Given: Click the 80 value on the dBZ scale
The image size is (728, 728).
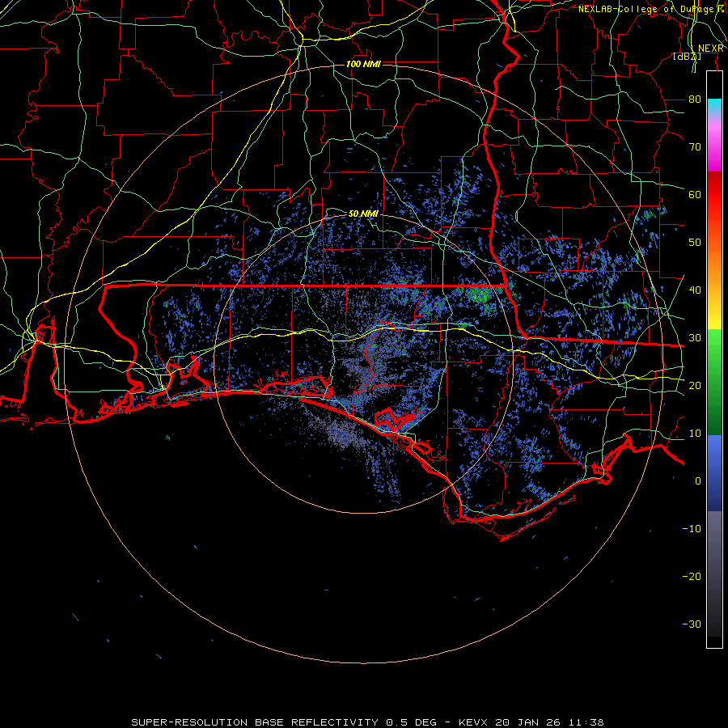Looking at the screenshot, I should 695,99.
